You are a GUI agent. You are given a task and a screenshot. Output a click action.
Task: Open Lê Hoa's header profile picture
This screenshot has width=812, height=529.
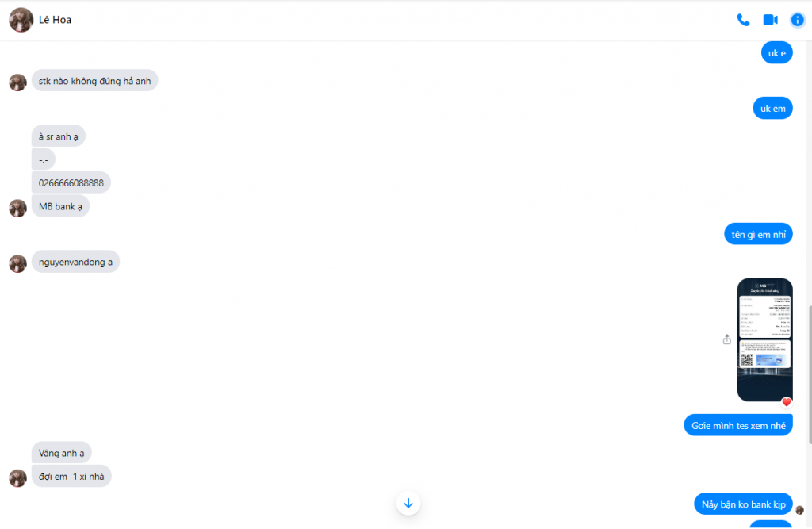point(21,20)
